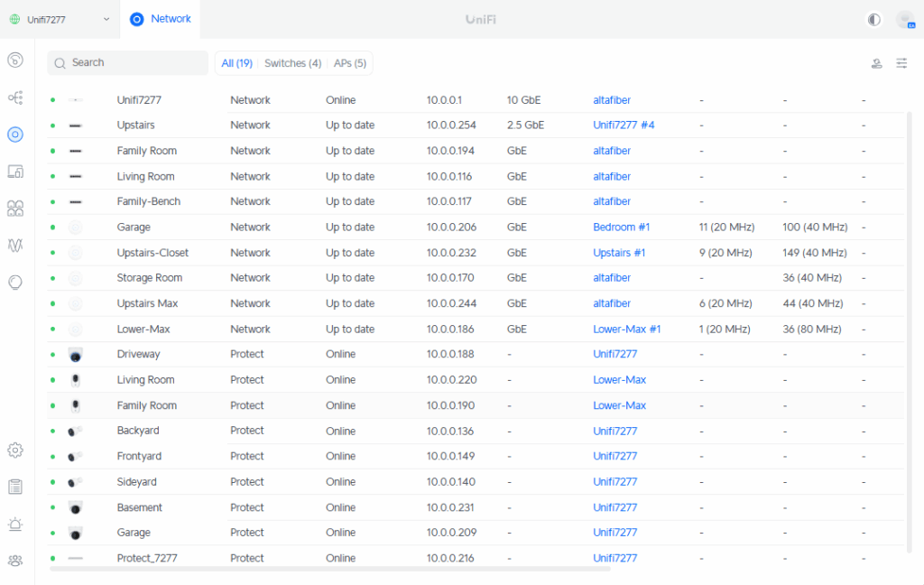The image size is (924, 585).
Task: Toggle the dark/light theme switcher
Action: (x=873, y=19)
